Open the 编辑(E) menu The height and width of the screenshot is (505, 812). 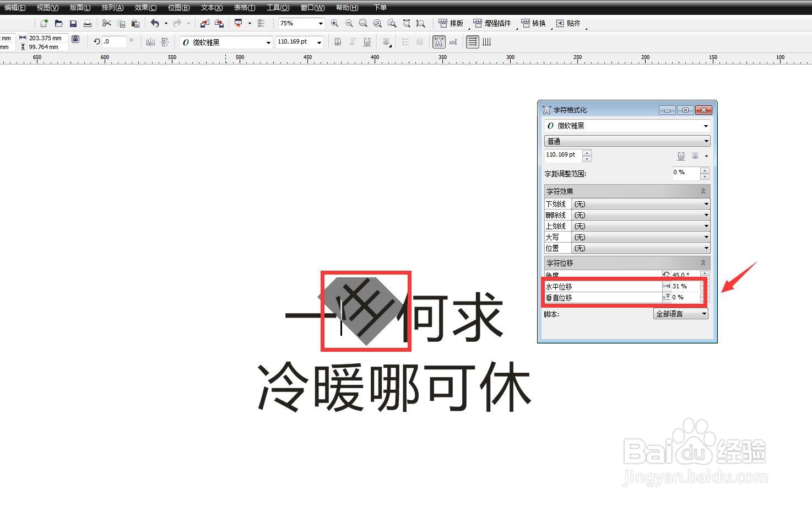click(x=15, y=8)
